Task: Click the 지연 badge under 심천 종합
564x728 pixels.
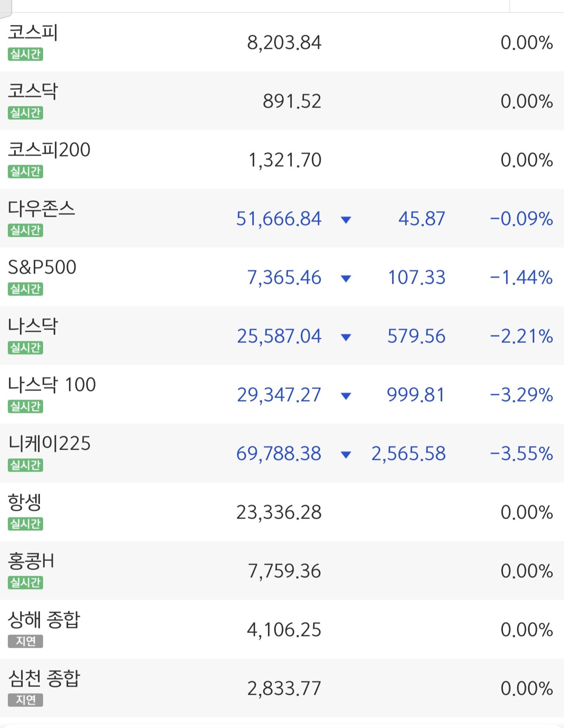Action: pos(25,700)
